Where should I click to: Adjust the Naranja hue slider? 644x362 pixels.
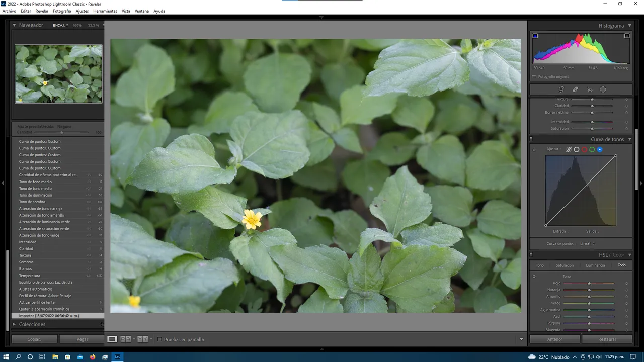(x=589, y=290)
